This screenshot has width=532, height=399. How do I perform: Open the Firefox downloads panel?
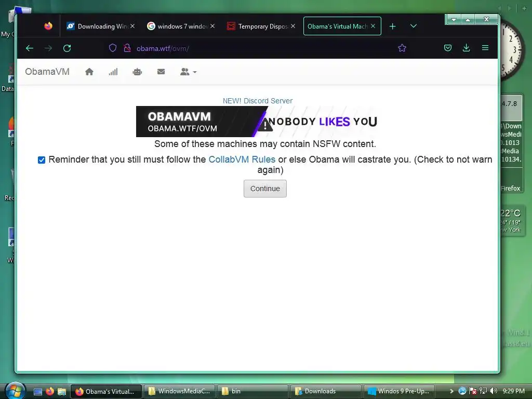pyautogui.click(x=467, y=48)
